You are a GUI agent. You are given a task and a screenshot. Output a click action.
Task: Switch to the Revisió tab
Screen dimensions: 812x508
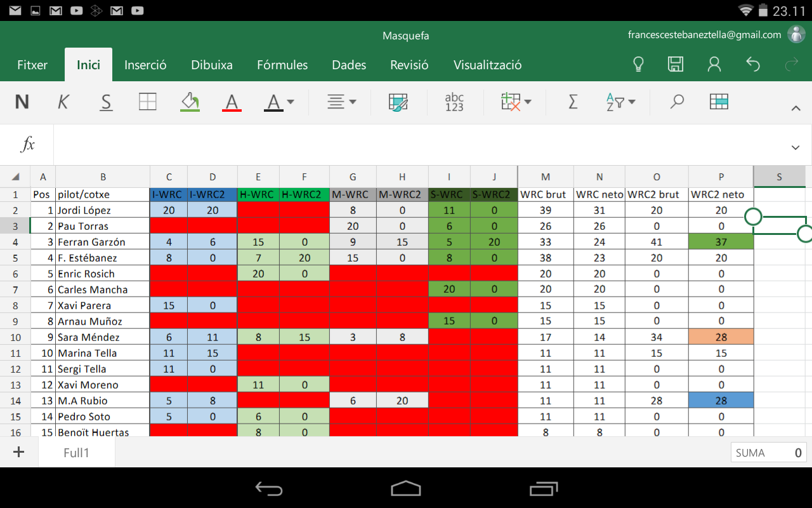pos(409,65)
